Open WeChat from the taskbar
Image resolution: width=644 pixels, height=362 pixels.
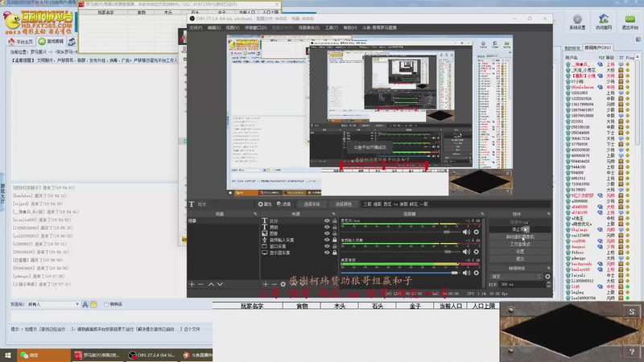28,355
